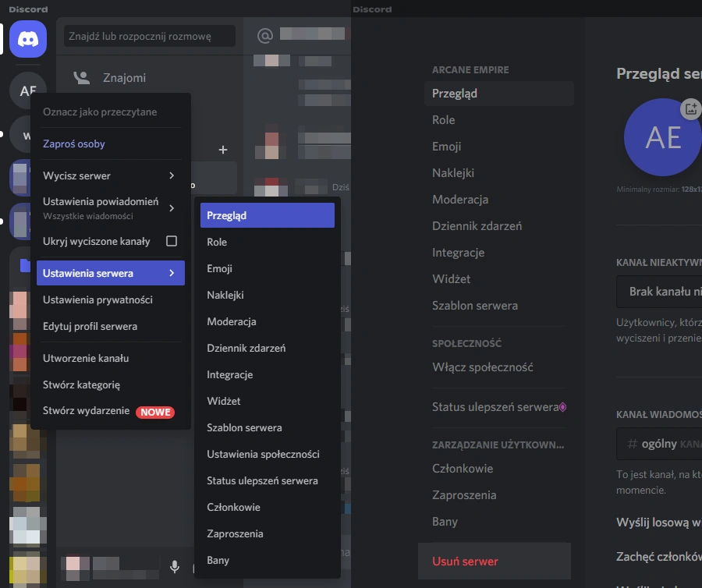
Task: Select 'Naklejki' in the context submenu
Action: [268, 295]
